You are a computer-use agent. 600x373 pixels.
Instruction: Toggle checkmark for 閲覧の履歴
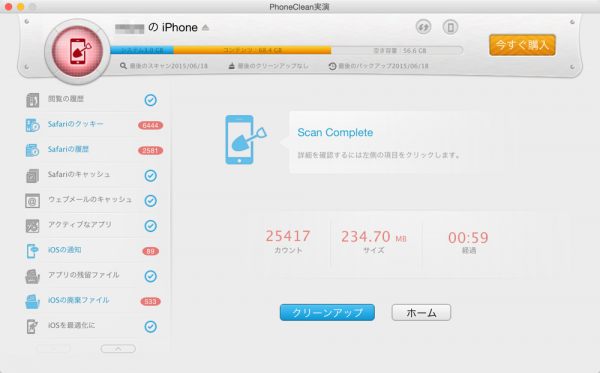pyautogui.click(x=150, y=100)
